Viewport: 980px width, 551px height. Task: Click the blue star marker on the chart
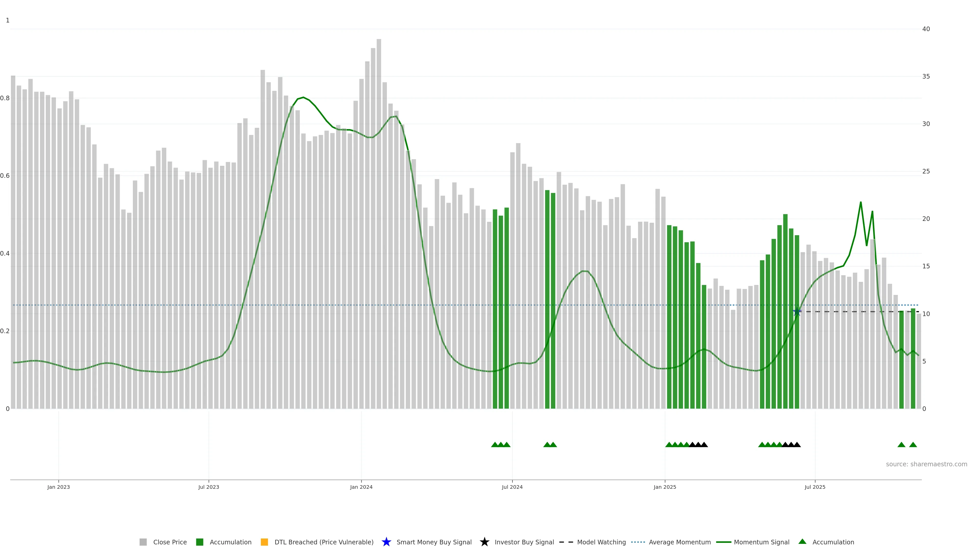(797, 312)
